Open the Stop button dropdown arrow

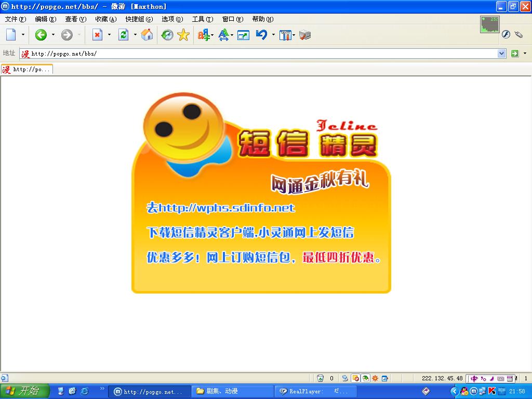click(x=109, y=35)
